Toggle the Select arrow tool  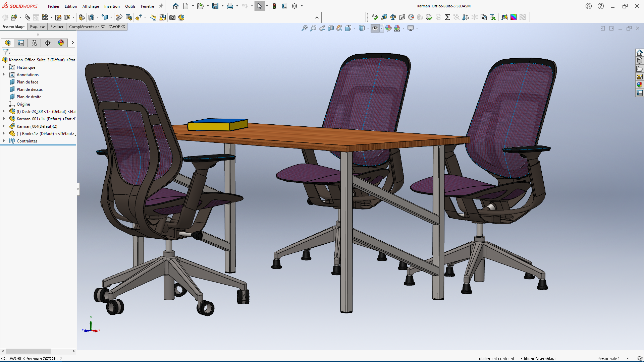point(259,6)
